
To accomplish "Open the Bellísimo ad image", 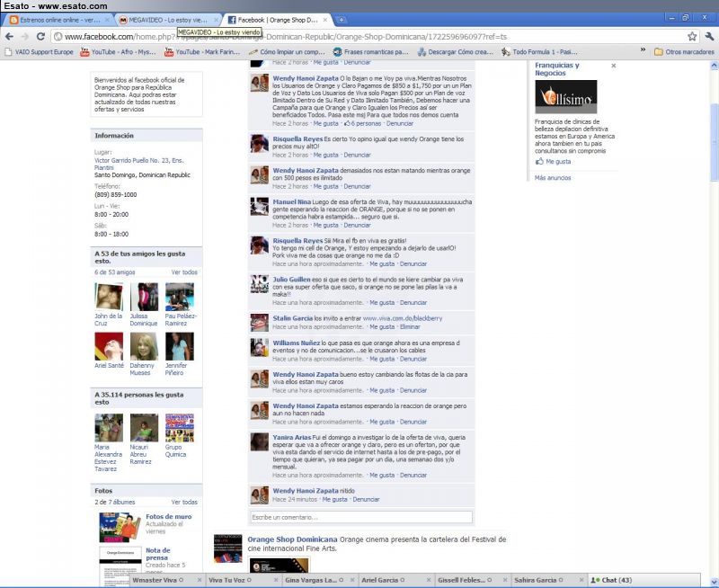I will coord(566,97).
